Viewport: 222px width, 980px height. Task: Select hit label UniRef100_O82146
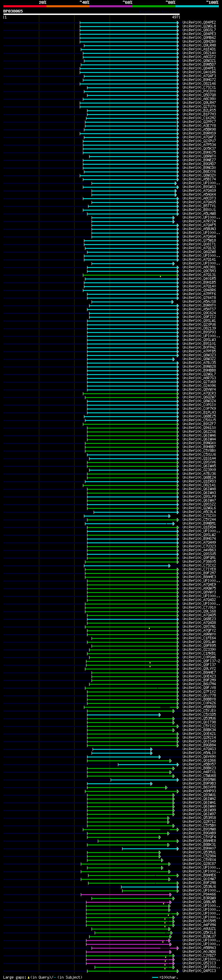[199, 84]
